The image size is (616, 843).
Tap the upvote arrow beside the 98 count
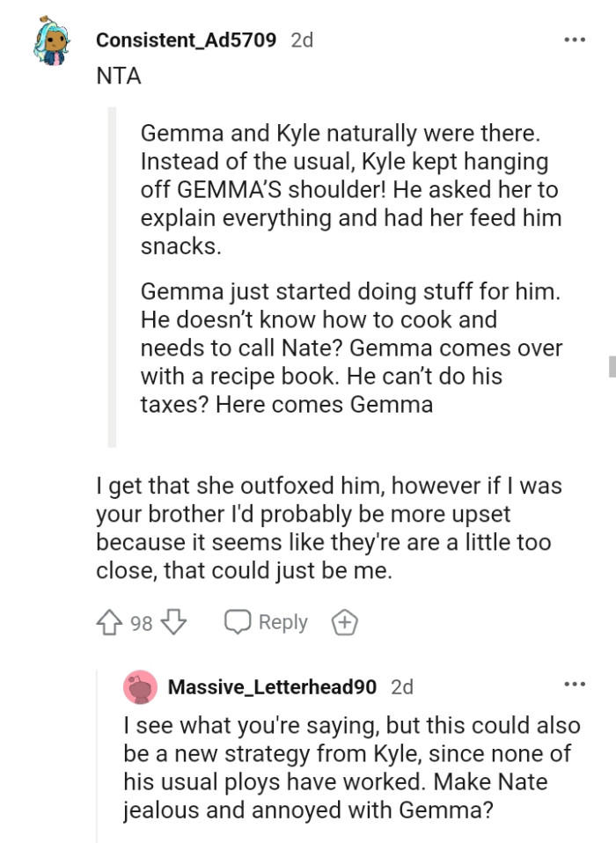coord(107,622)
